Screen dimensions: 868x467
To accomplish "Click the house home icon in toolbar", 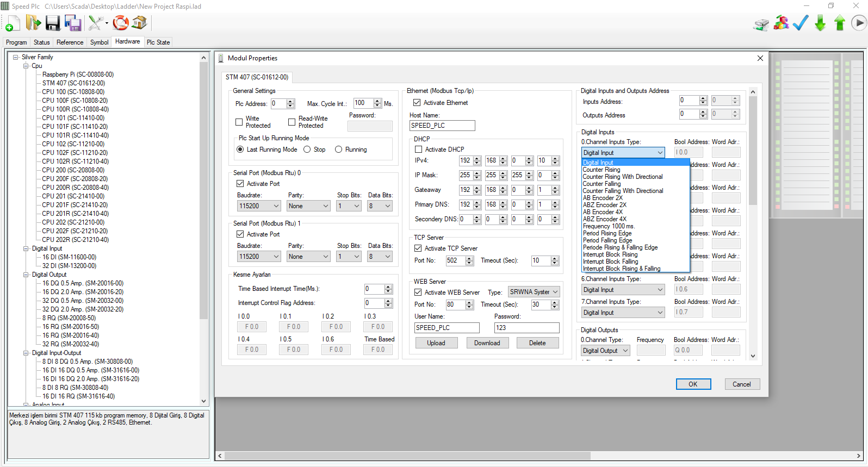I will [140, 23].
